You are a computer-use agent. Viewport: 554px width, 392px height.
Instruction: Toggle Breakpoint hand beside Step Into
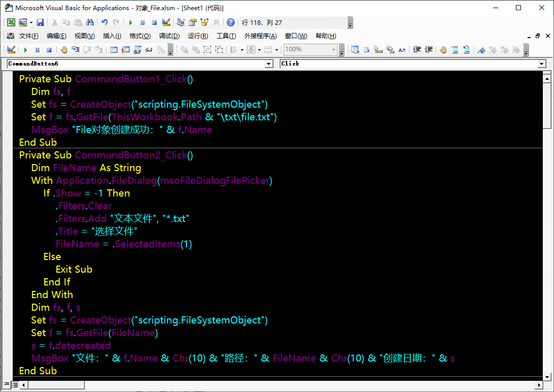click(x=64, y=50)
